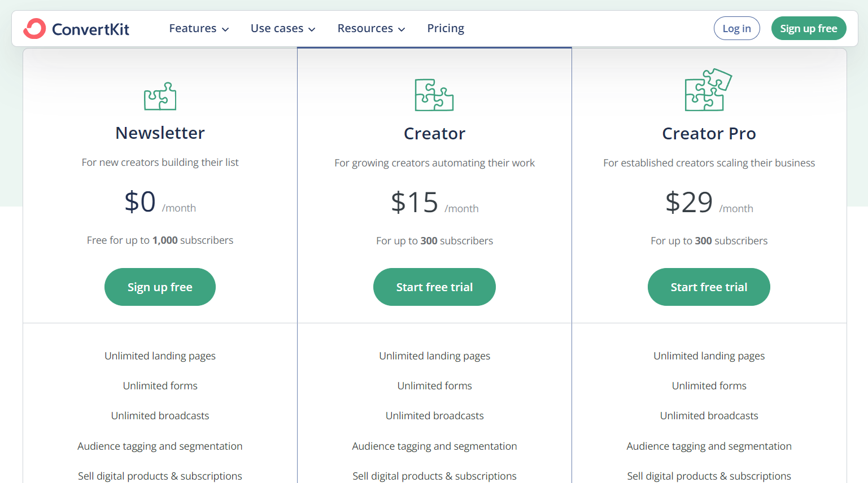Screen dimensions: 868x483
Task: Click 'Sell digital products & subscriptions' in Creator Pro column
Action: [x=709, y=476]
